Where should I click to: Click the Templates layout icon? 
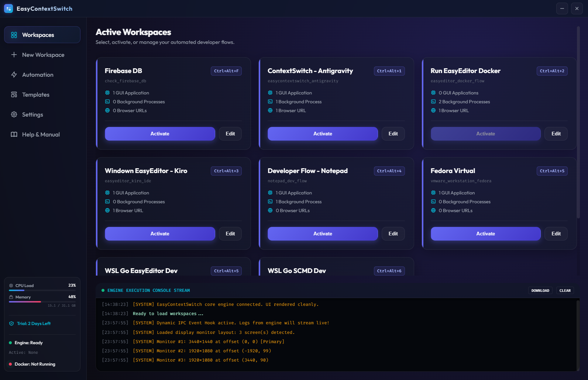(x=14, y=94)
